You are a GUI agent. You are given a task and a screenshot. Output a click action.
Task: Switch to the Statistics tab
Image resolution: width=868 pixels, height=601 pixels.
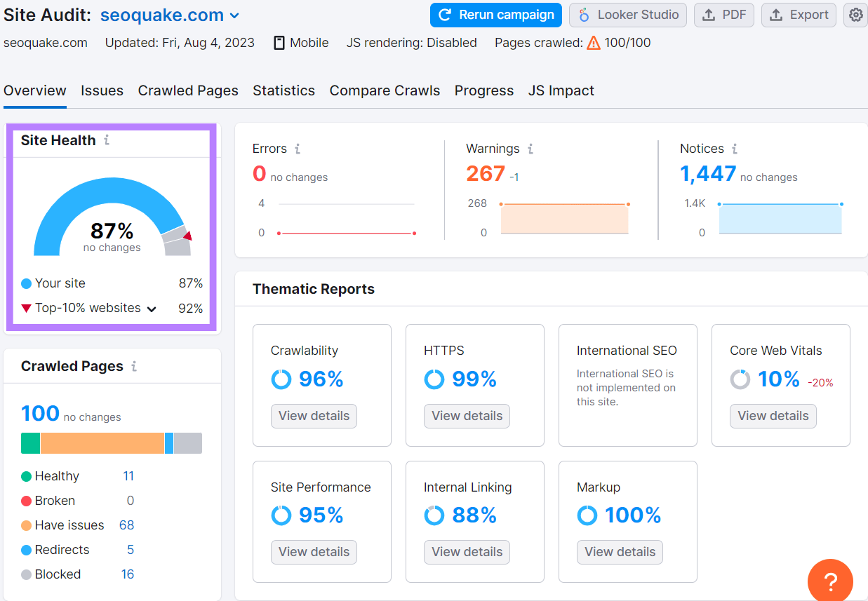click(x=283, y=90)
